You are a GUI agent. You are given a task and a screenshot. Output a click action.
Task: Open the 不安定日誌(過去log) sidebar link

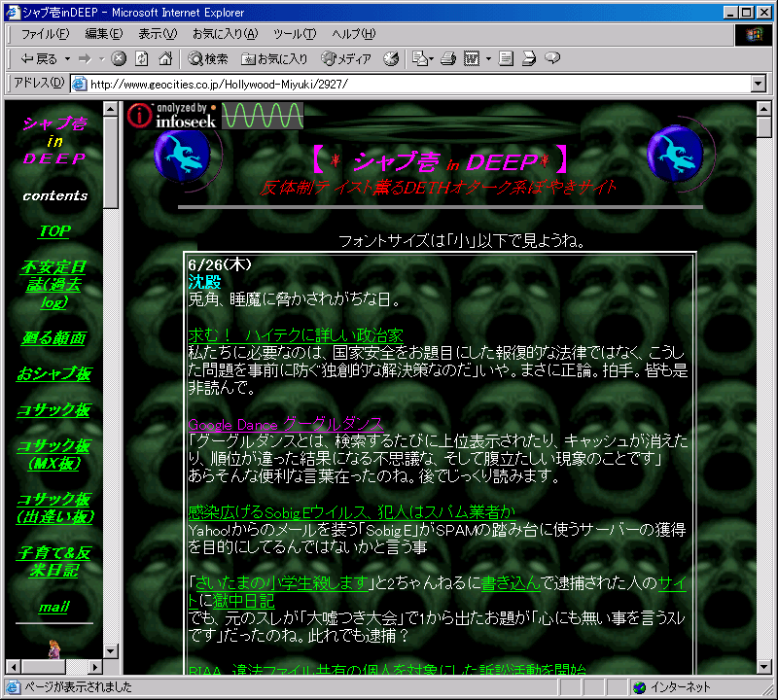(54, 285)
